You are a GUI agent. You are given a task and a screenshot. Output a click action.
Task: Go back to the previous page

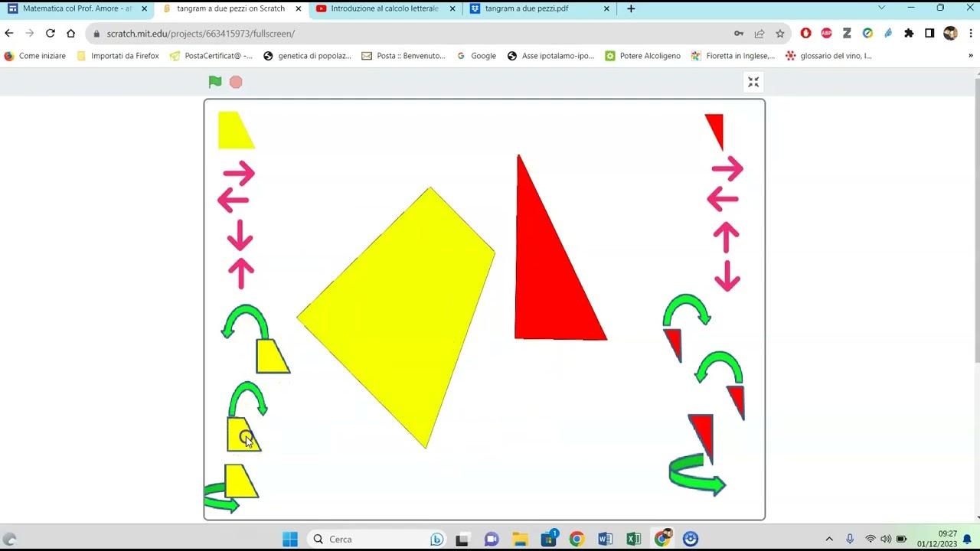[9, 34]
